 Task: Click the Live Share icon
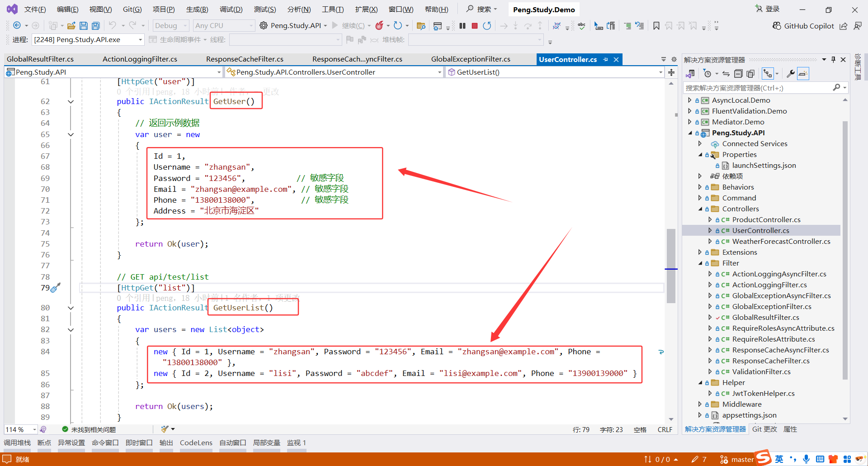coord(844,26)
